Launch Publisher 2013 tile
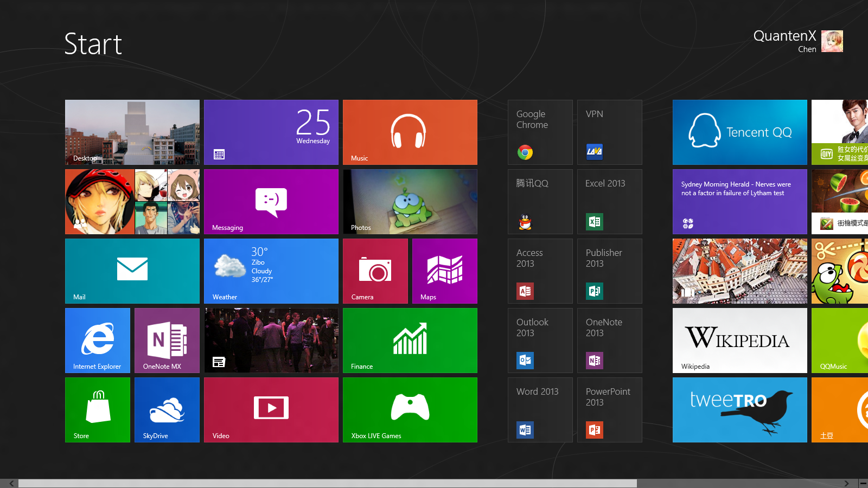Screen dimensions: 868x488 click(x=610, y=271)
